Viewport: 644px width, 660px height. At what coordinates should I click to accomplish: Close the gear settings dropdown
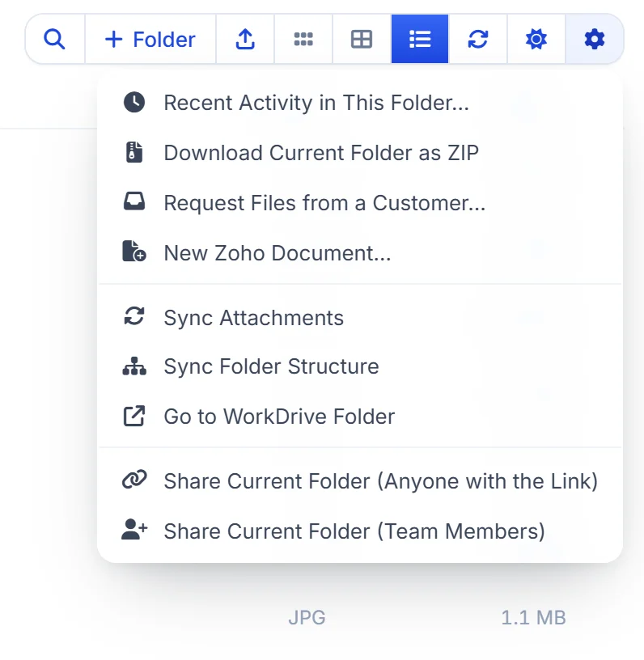point(595,39)
